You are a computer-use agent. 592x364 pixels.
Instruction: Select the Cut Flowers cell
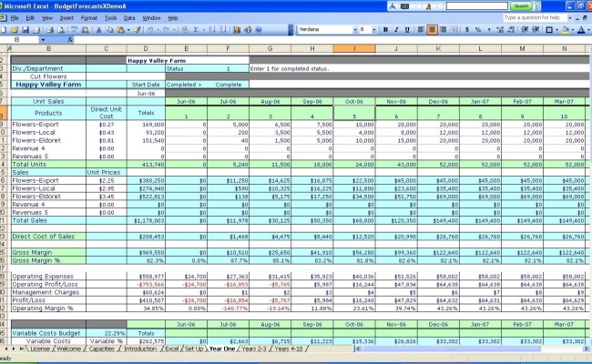[48, 76]
